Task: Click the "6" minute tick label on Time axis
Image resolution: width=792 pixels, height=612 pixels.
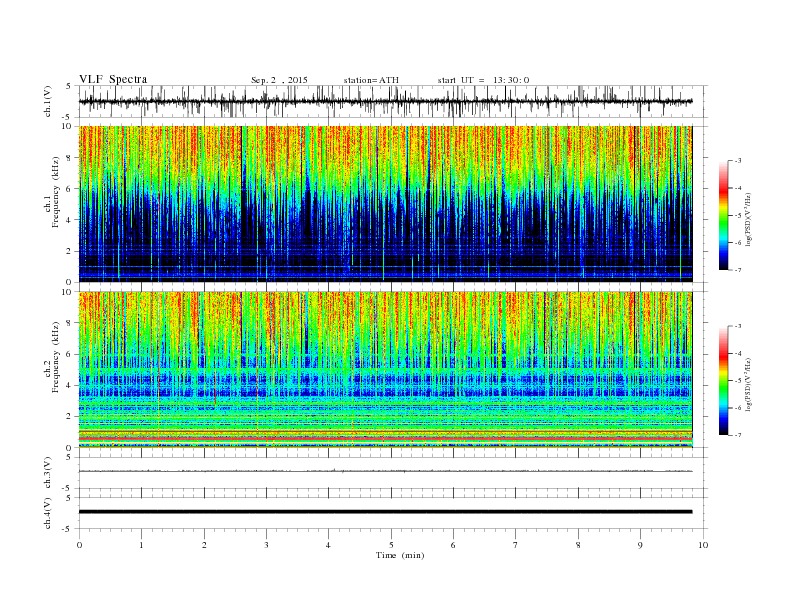Action: coord(454,545)
